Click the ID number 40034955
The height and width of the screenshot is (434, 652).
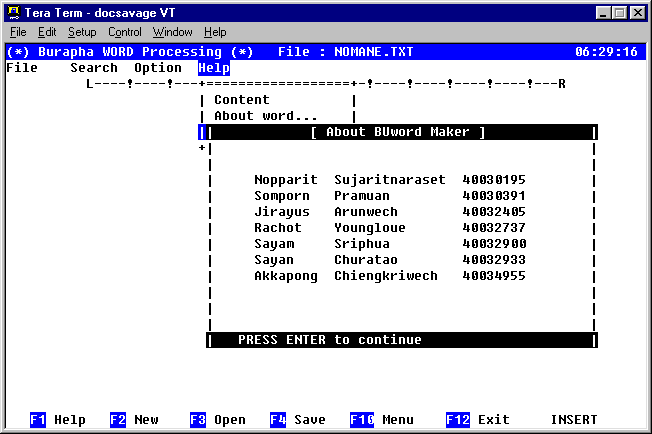494,276
